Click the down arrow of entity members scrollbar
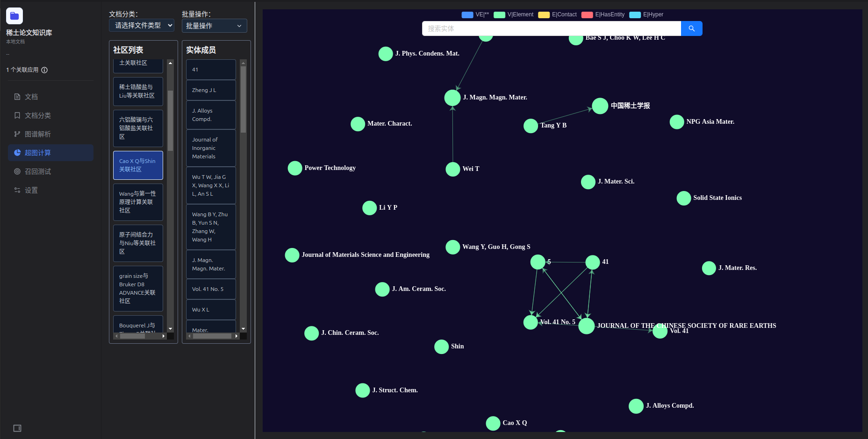The height and width of the screenshot is (439, 868). coord(243,329)
